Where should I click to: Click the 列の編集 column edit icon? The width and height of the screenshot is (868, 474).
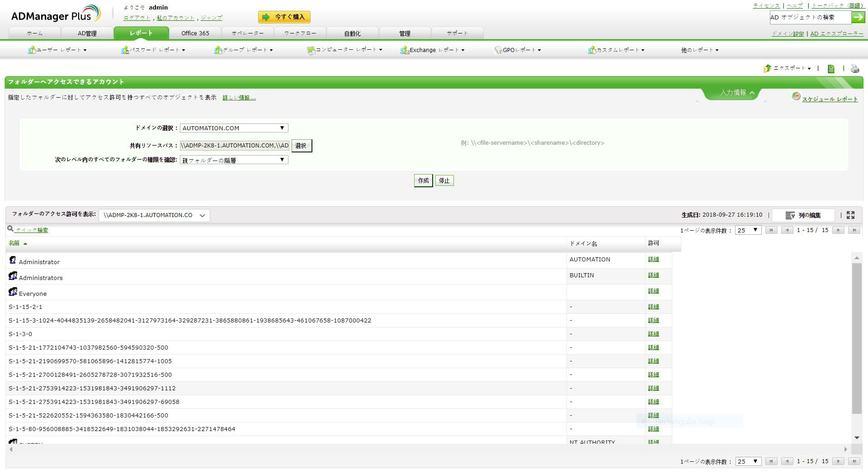point(790,215)
